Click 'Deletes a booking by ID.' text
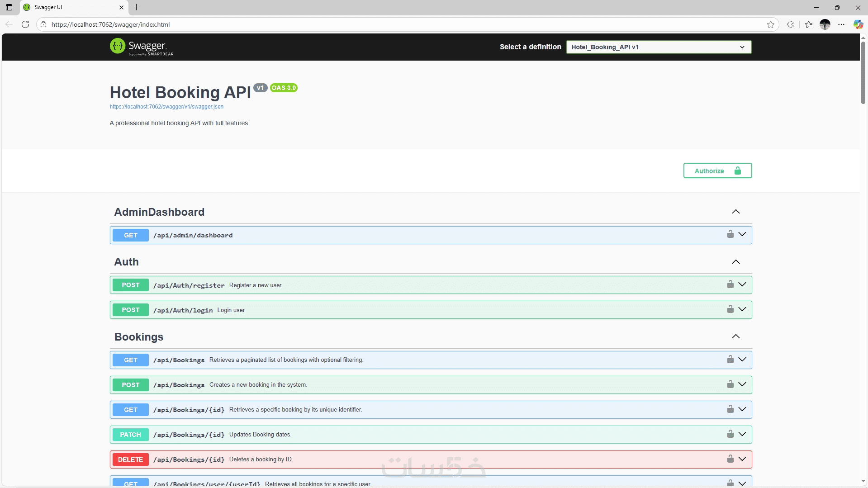The height and width of the screenshot is (488, 868). point(261,460)
